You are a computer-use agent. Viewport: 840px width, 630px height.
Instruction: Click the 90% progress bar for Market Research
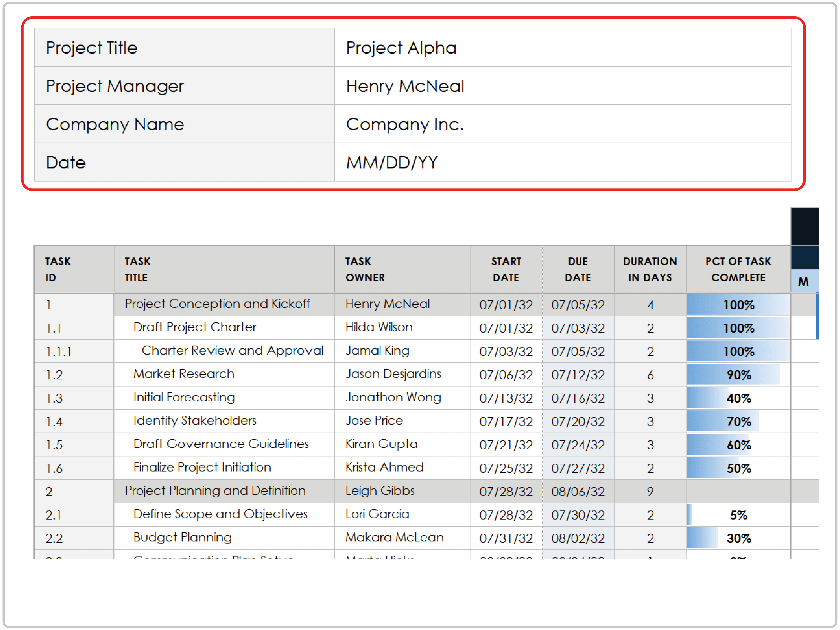pos(738,375)
